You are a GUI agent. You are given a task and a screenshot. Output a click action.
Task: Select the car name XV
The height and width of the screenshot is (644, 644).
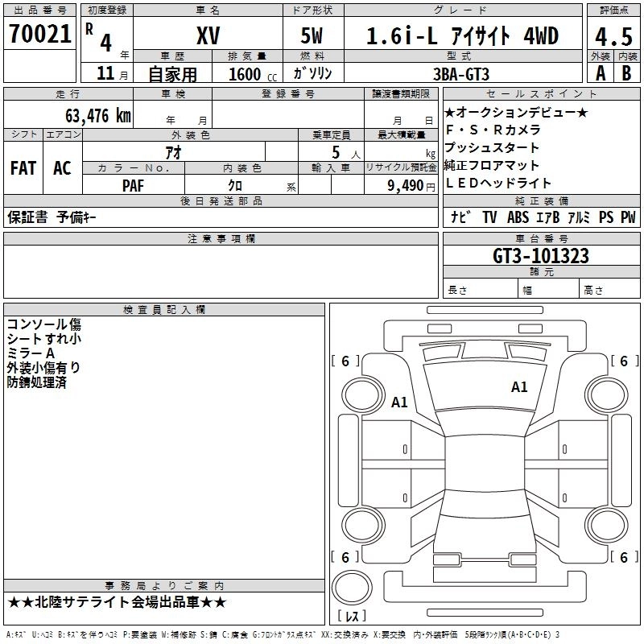pyautogui.click(x=208, y=35)
